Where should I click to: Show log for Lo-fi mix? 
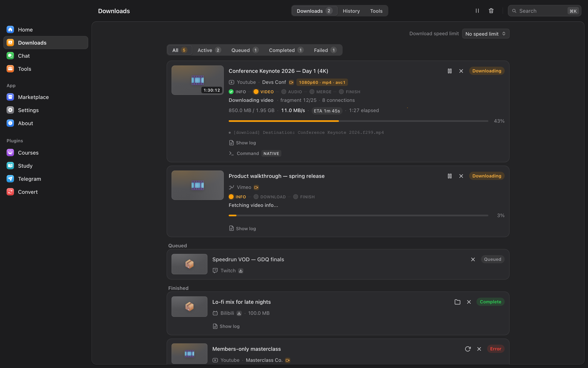pos(226,326)
